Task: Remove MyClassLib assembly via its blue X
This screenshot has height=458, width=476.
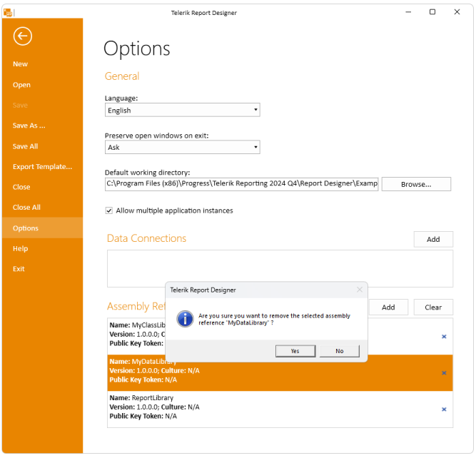Action: click(444, 337)
